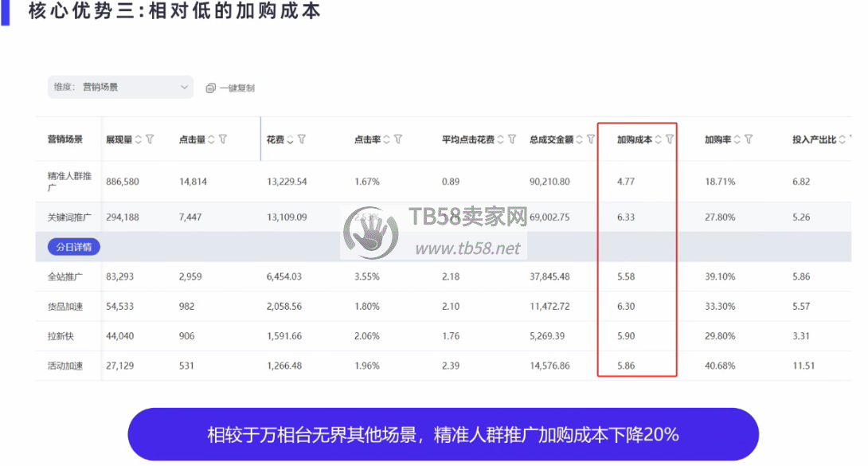Open the filter icon for 加购成本 column

[670, 139]
